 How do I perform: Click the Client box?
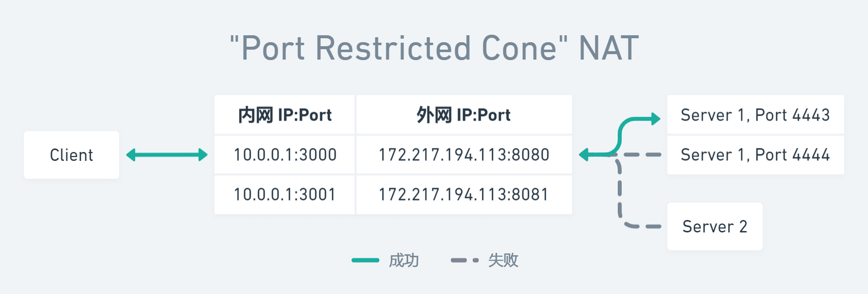coord(72,155)
